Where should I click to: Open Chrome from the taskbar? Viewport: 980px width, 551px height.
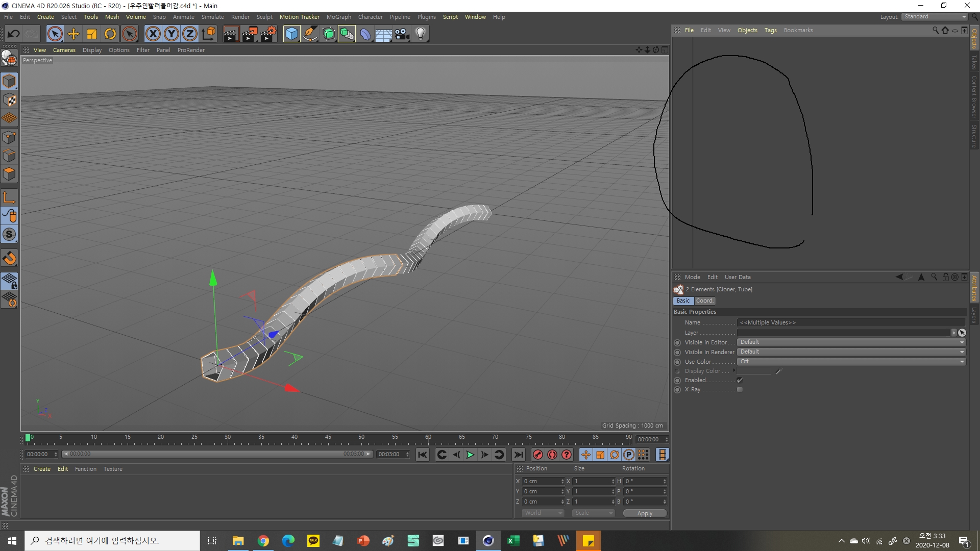(263, 541)
